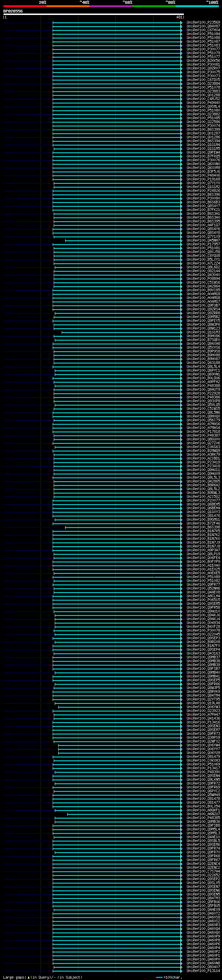Select hit label UniRef100_O22652
The height and width of the screenshot is (980, 222).
pos(203,875)
